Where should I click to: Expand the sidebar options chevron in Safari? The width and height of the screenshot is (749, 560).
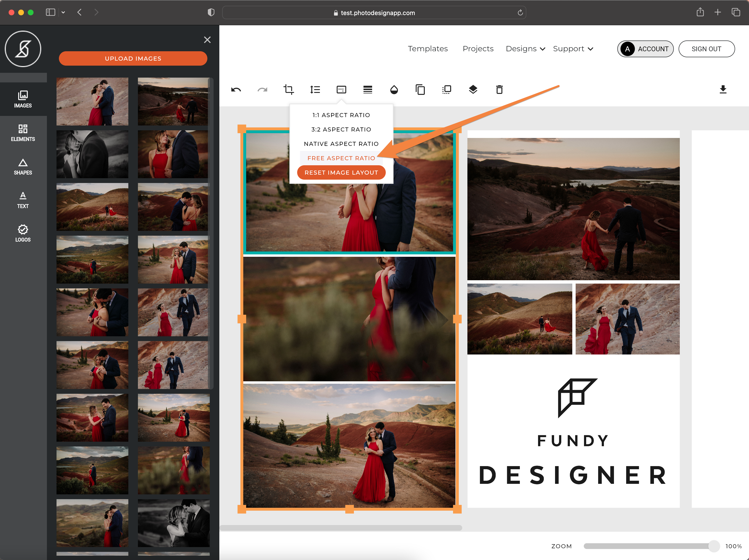click(63, 12)
